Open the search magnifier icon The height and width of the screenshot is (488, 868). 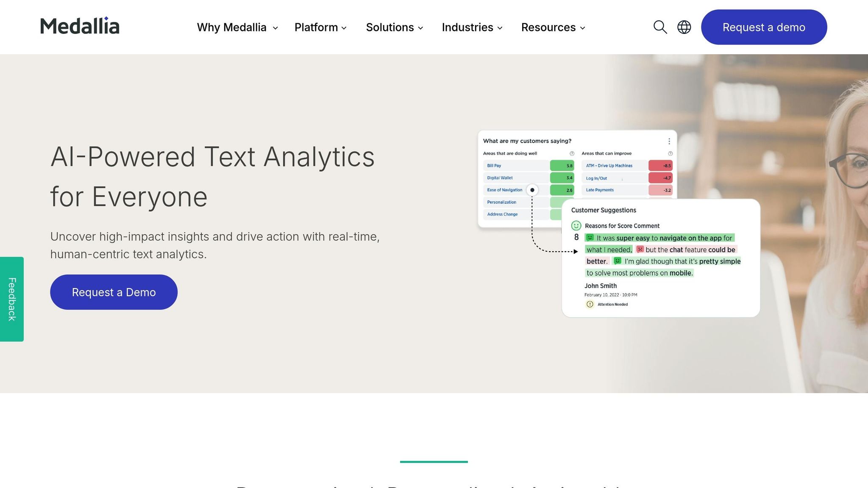tap(660, 27)
